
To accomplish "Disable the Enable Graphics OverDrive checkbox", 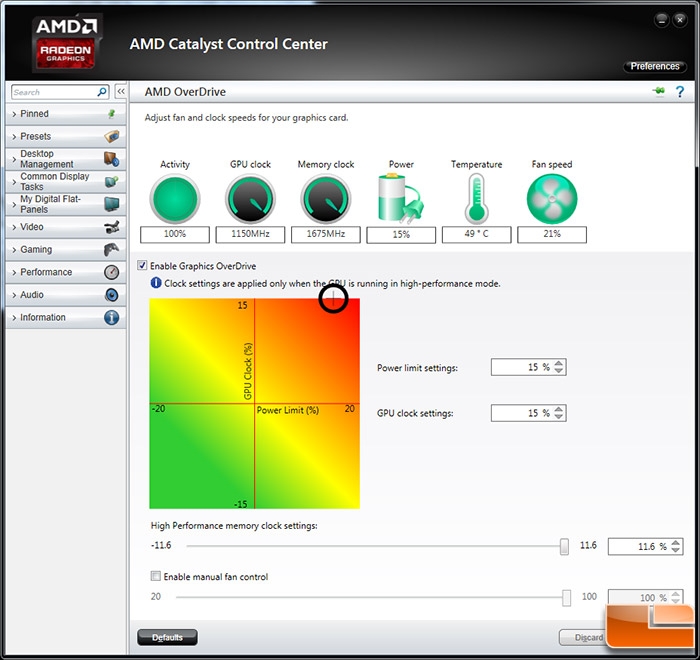I will point(142,265).
